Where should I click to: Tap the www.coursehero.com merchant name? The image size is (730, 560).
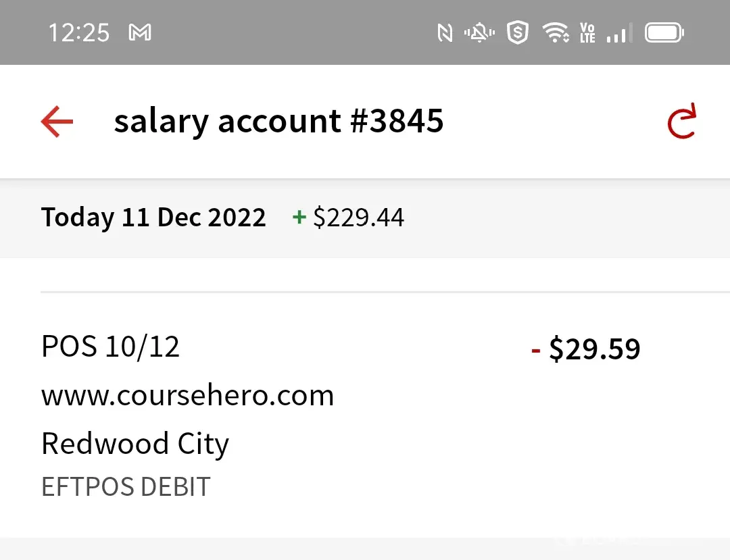tap(188, 395)
